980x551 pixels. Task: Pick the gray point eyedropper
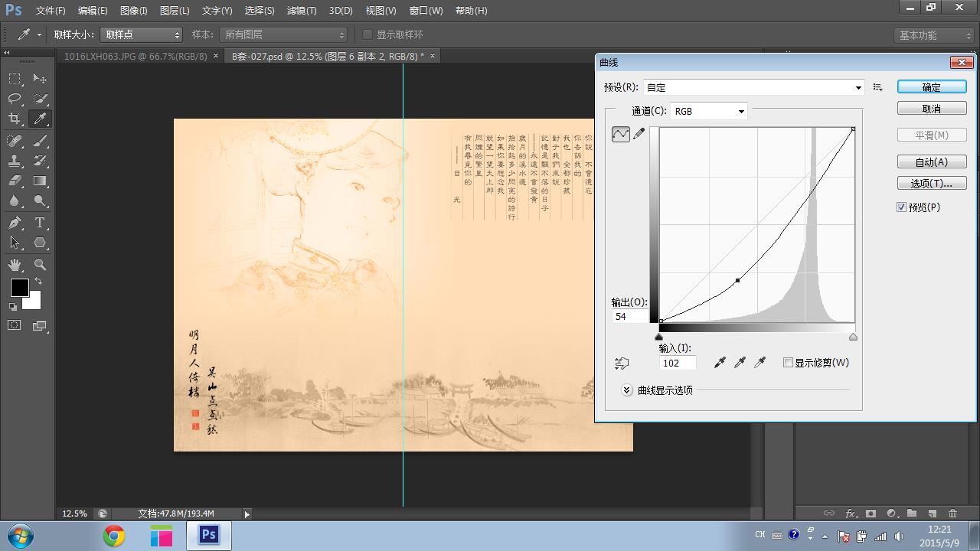point(740,363)
